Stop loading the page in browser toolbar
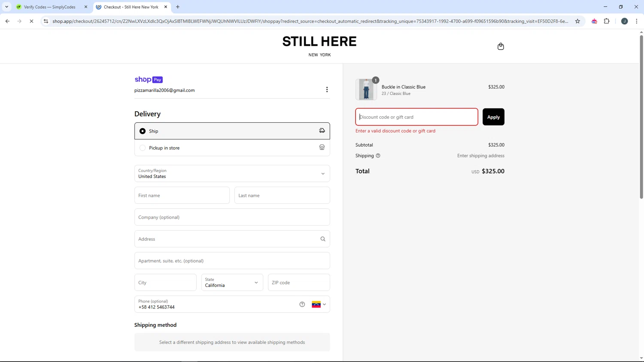Screen dimensions: 644x362 tap(31, 21)
